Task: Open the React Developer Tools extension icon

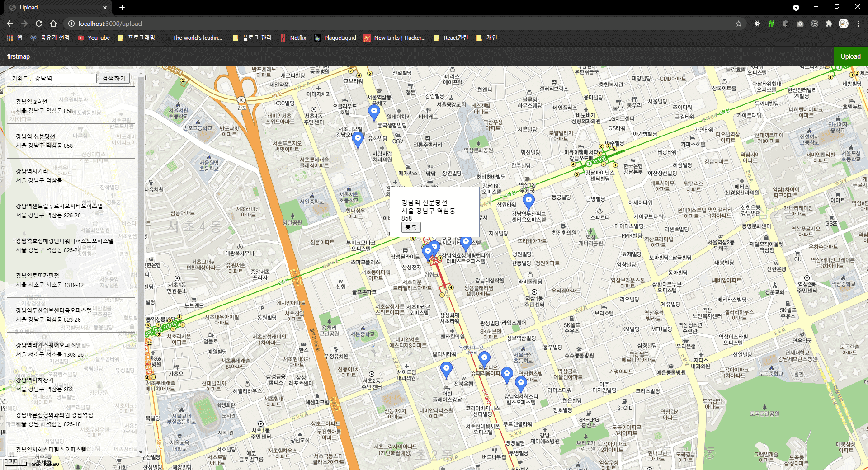Action: tap(756, 23)
